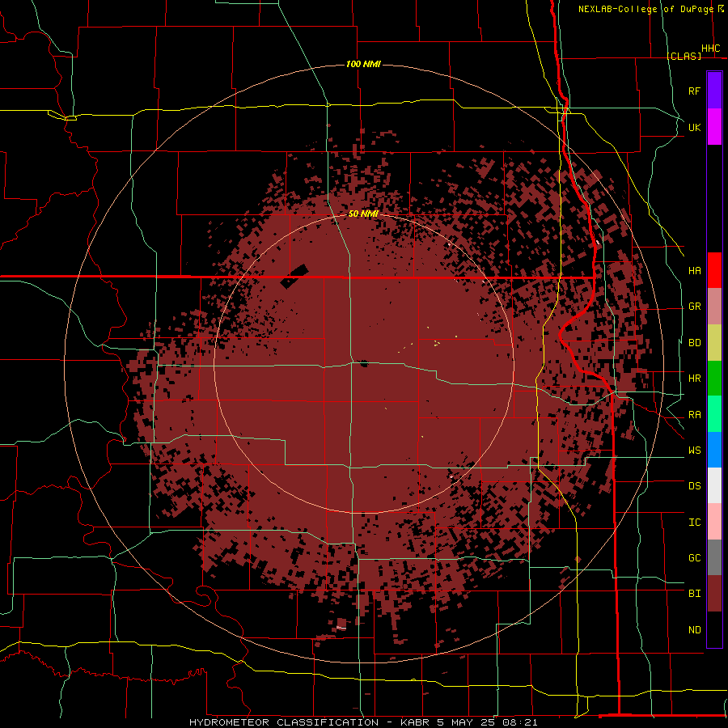Image resolution: width=728 pixels, height=728 pixels.
Task: Click the magenta UK color swatch
Action: click(x=714, y=127)
